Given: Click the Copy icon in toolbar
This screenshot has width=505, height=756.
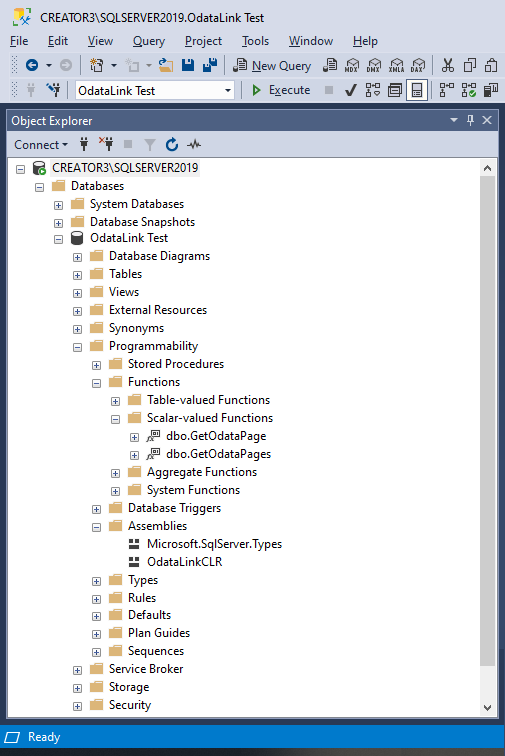Looking at the screenshot, I should click(x=469, y=65).
